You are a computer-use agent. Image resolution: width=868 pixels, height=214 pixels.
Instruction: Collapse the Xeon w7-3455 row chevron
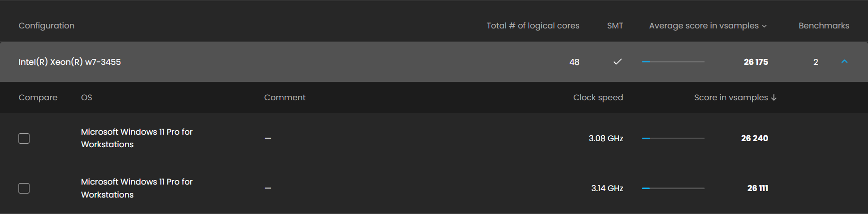[x=845, y=61]
